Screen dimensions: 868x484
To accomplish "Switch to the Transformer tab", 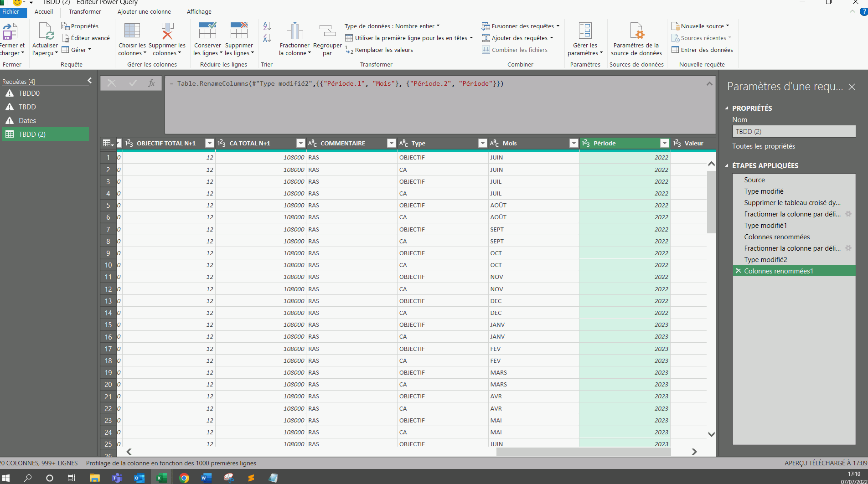I will point(85,12).
